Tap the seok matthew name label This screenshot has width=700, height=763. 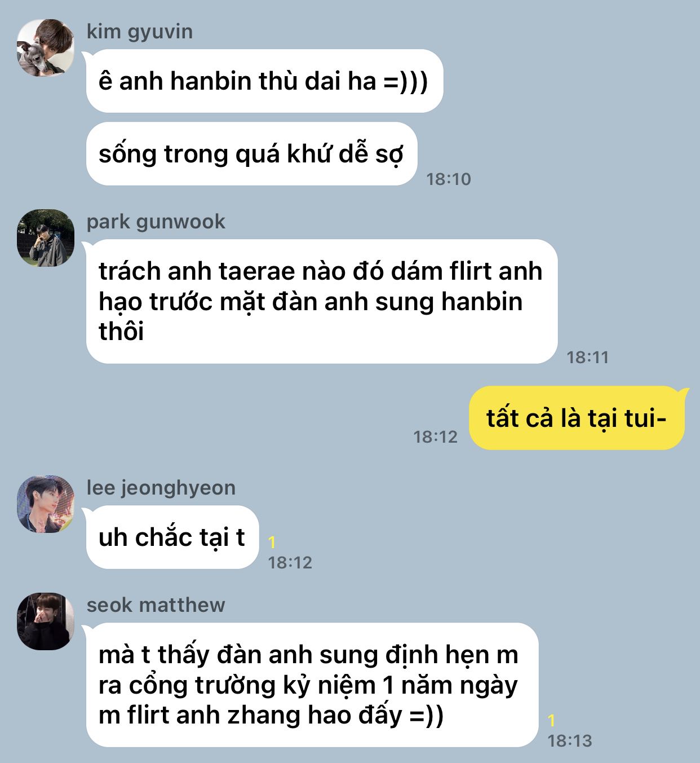(156, 605)
